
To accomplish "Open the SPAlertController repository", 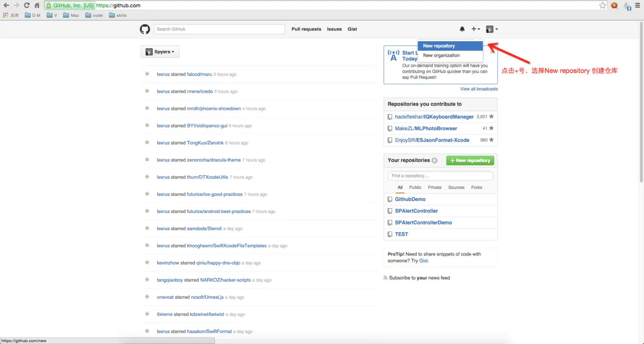I will click(x=416, y=211).
